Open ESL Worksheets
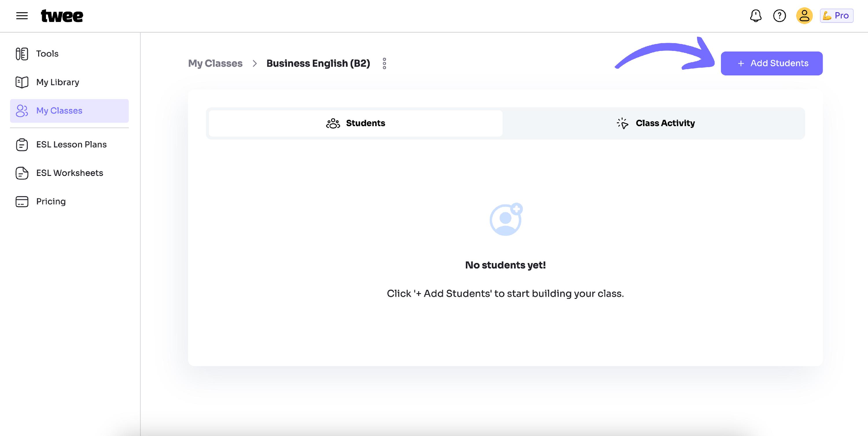This screenshot has height=436, width=868. pyautogui.click(x=69, y=173)
